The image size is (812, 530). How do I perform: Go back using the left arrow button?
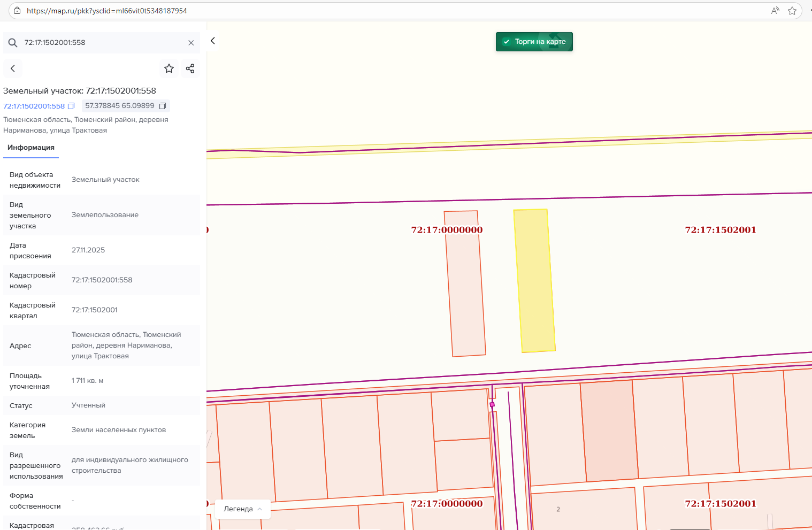click(13, 68)
